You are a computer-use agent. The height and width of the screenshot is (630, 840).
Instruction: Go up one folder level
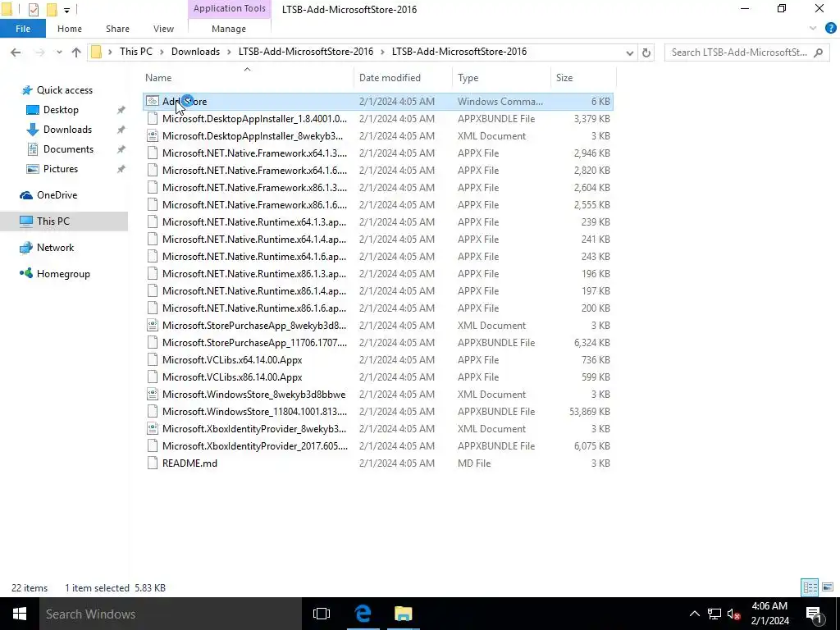click(76, 52)
